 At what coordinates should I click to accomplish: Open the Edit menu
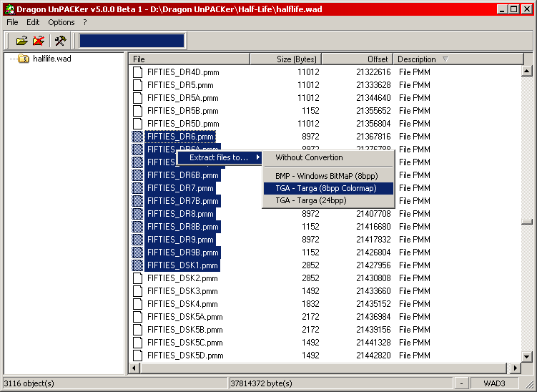point(33,22)
